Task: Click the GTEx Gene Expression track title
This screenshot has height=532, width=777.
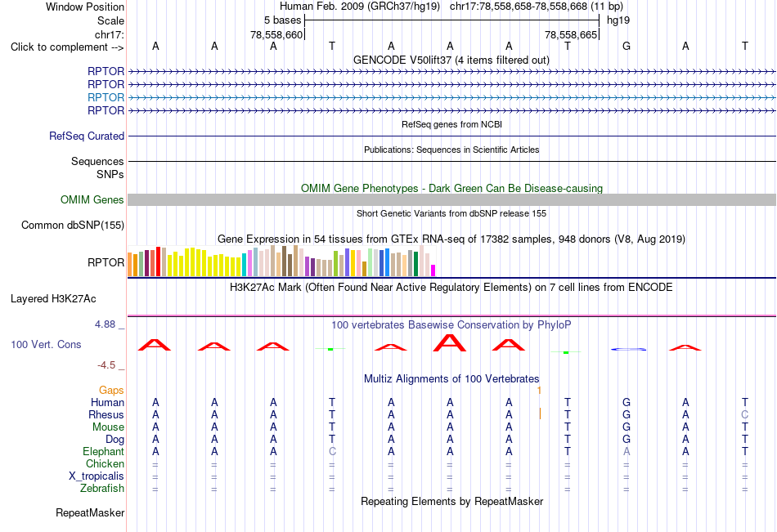Action: (451, 239)
